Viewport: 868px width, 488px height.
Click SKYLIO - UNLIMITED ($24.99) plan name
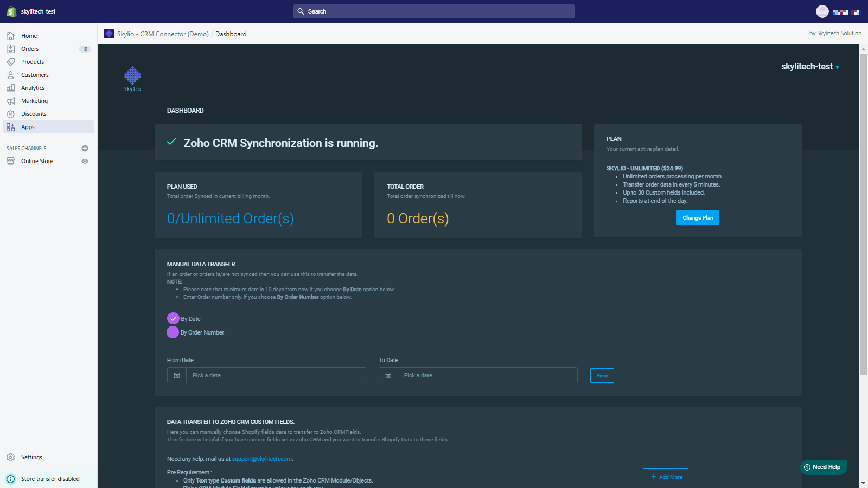point(644,168)
